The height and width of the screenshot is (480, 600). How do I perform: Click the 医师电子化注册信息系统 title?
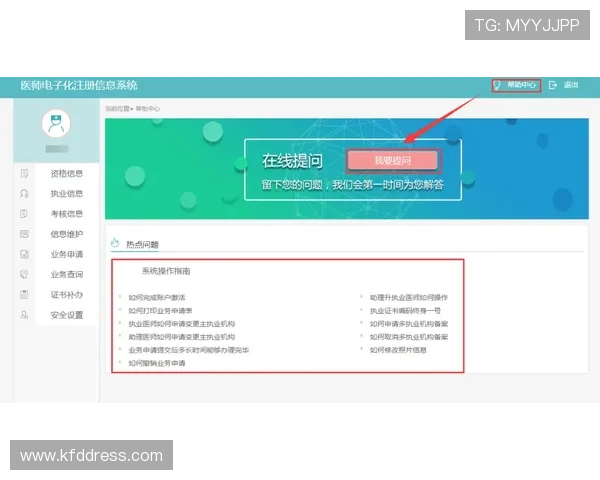pyautogui.click(x=79, y=85)
